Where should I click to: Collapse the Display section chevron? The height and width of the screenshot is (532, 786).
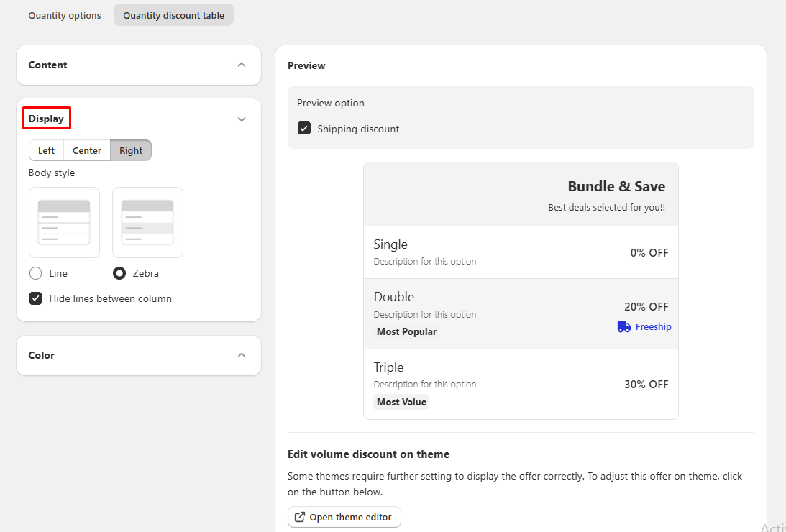[x=242, y=119]
